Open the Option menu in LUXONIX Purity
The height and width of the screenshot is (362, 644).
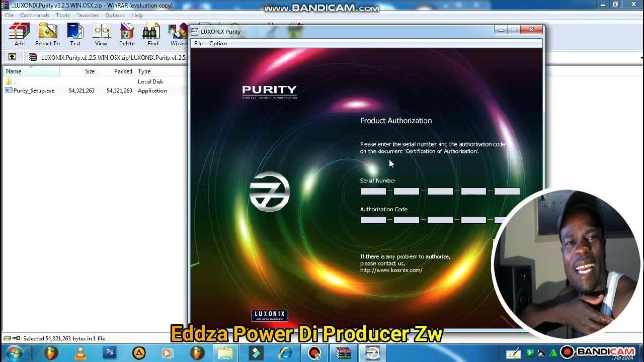click(x=218, y=44)
